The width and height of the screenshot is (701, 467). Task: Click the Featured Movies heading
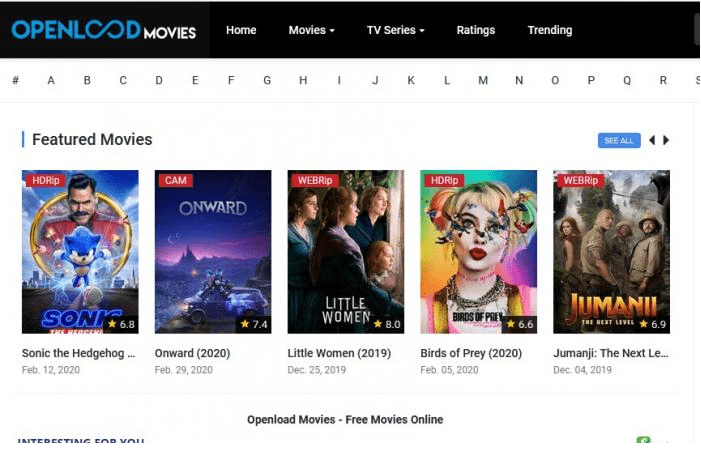[x=92, y=139]
